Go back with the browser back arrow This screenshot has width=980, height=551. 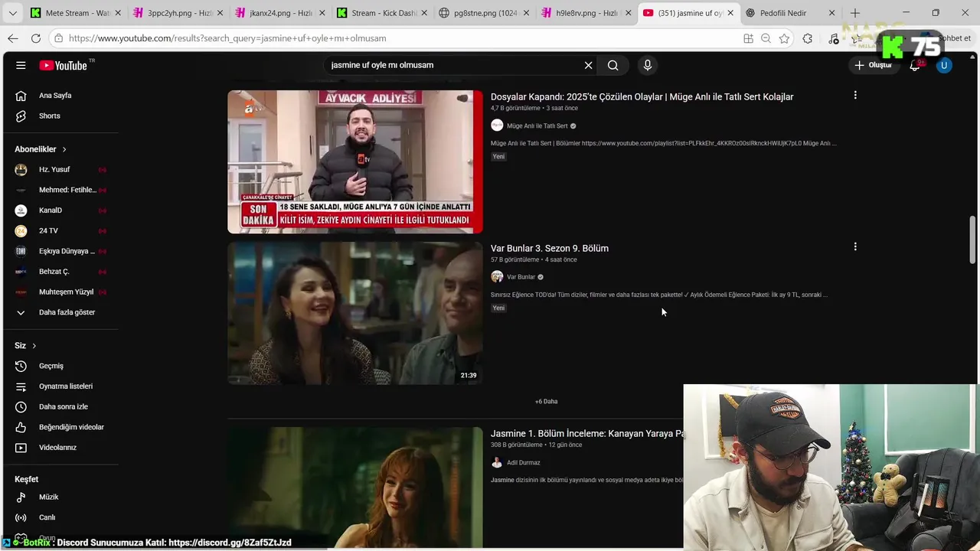pyautogui.click(x=13, y=38)
